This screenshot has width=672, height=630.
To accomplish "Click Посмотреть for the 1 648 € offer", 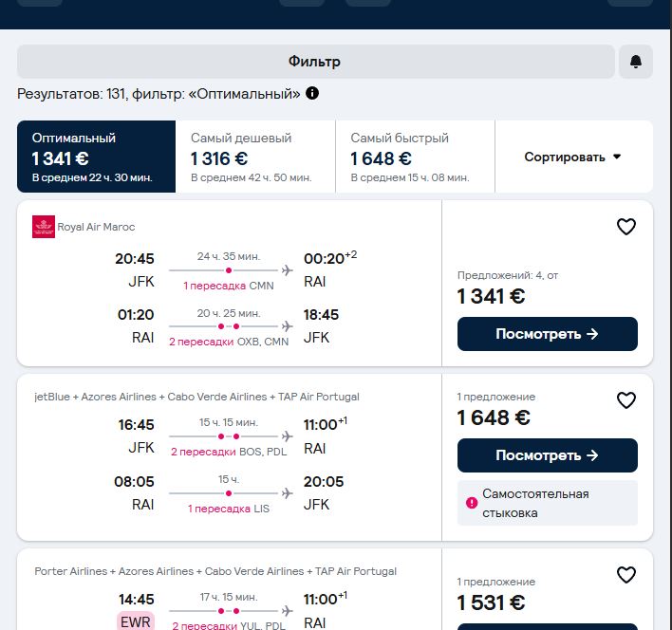I will coord(548,455).
